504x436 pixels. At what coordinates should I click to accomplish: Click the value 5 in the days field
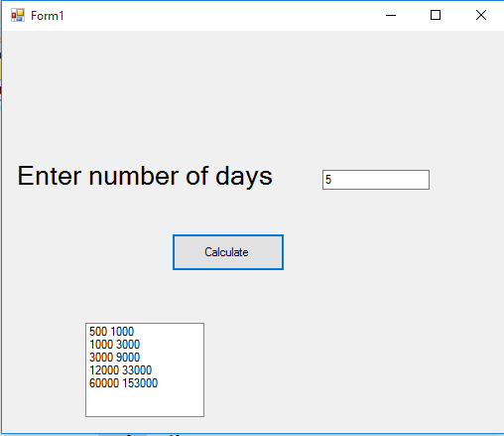pyautogui.click(x=328, y=180)
